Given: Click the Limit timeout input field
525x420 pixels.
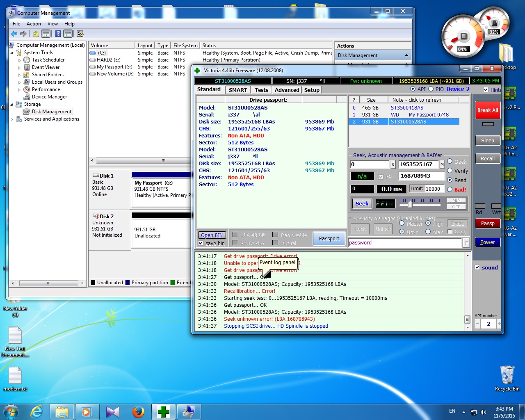Looking at the screenshot, I should pyautogui.click(x=435, y=189).
